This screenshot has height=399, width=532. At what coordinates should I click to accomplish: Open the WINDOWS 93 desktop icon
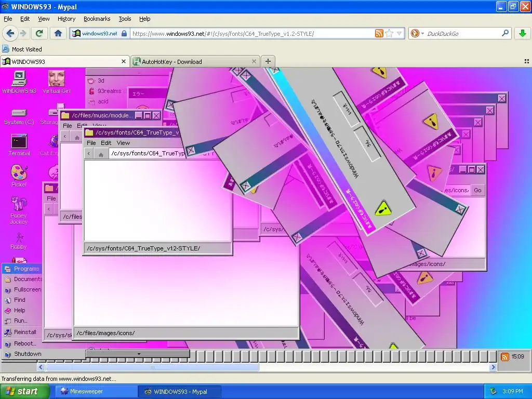[19, 83]
